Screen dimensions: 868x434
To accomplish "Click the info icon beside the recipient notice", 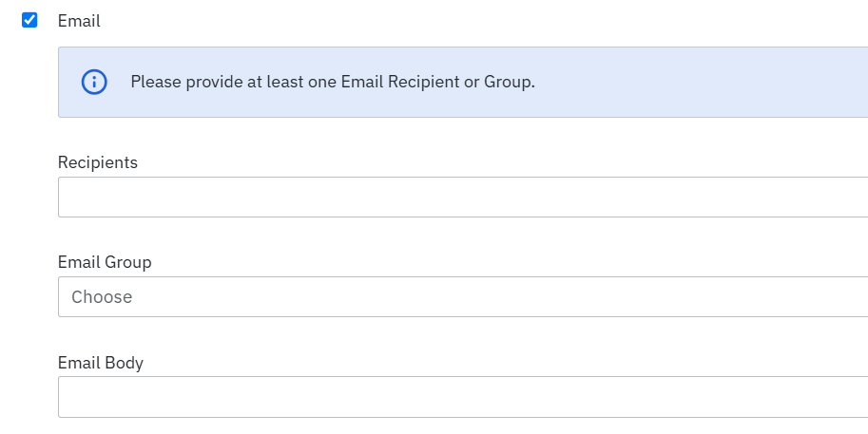I will [94, 82].
